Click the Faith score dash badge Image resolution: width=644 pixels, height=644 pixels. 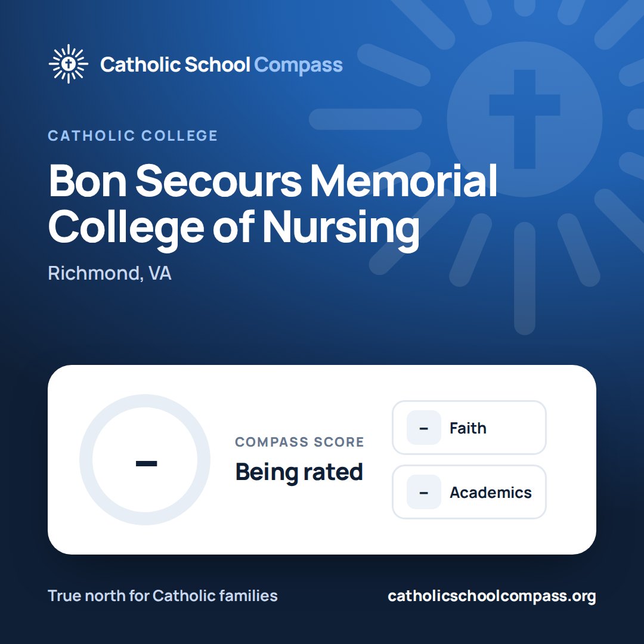pos(424,428)
